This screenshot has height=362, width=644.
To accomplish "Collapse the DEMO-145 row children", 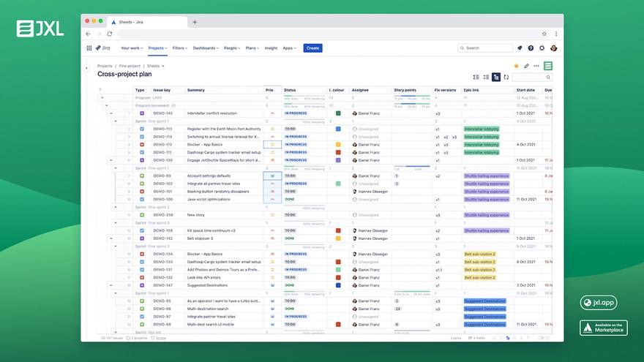I will tap(111, 113).
